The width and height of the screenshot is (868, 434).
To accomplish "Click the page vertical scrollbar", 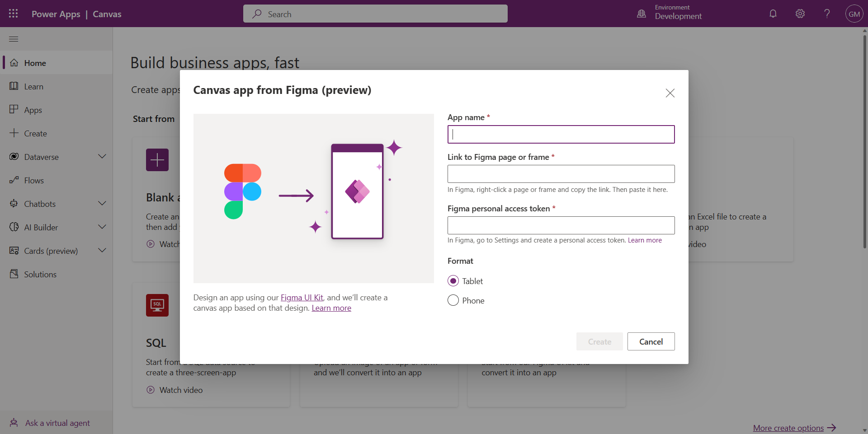I will pyautogui.click(x=864, y=142).
